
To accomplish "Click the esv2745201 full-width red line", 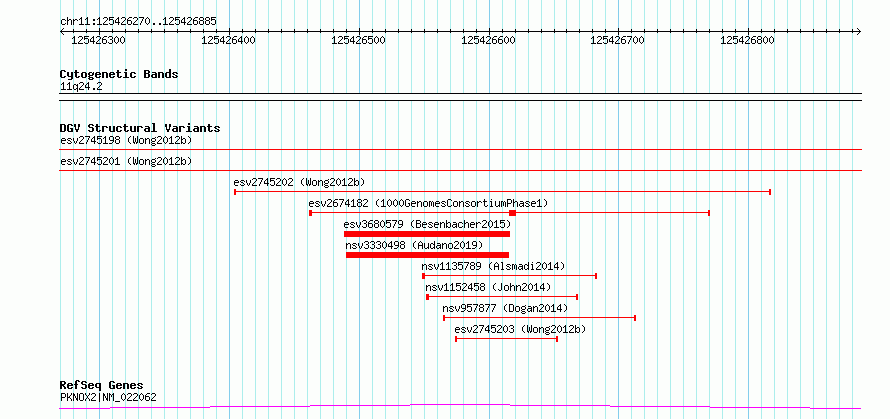I will coord(461,170).
